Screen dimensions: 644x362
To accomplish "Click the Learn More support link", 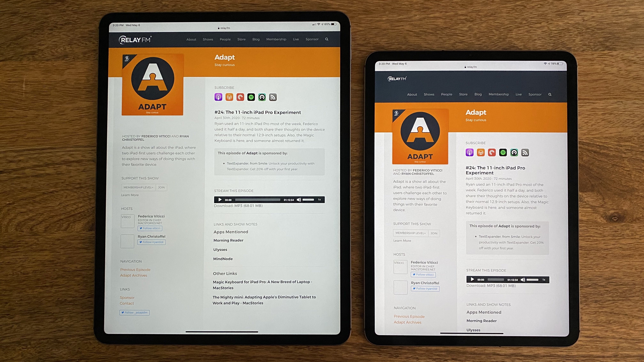I will pyautogui.click(x=130, y=195).
